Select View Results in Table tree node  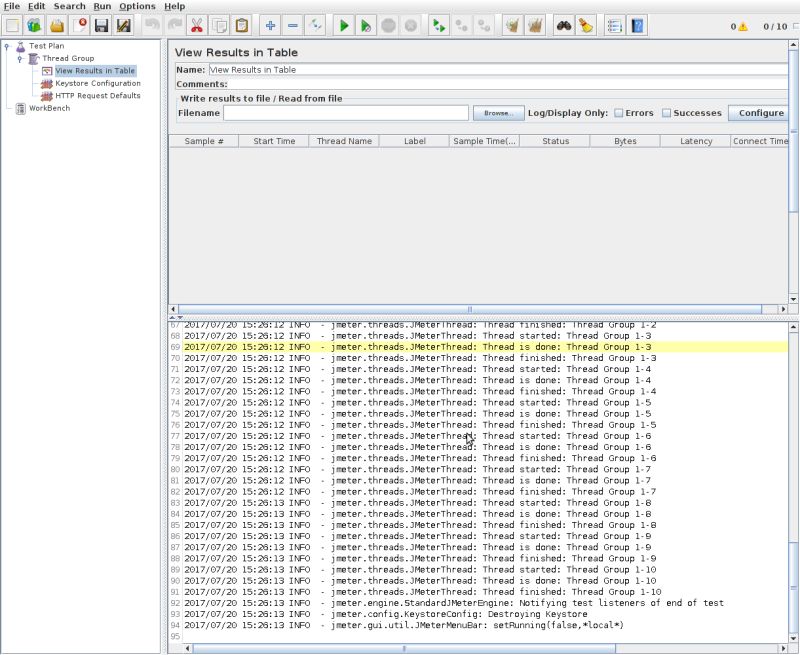[x=95, y=70]
